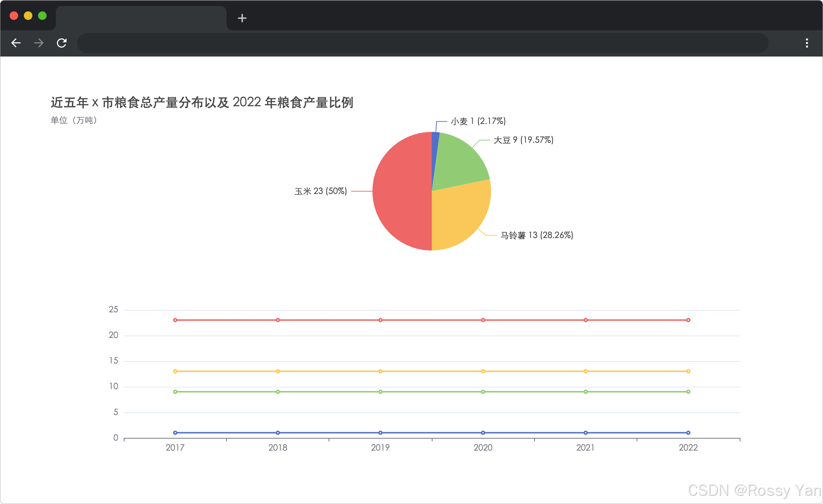Click the browser forward arrow
Screen dimensions: 823x504
39,43
